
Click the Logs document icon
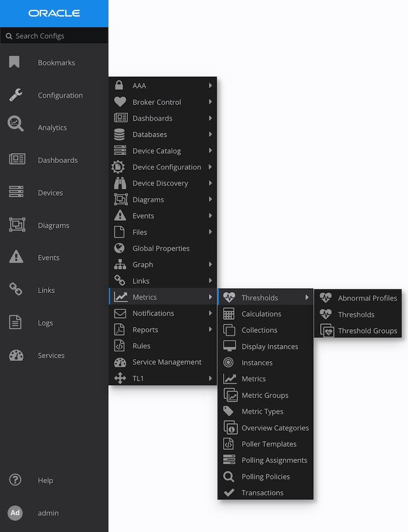point(15,322)
